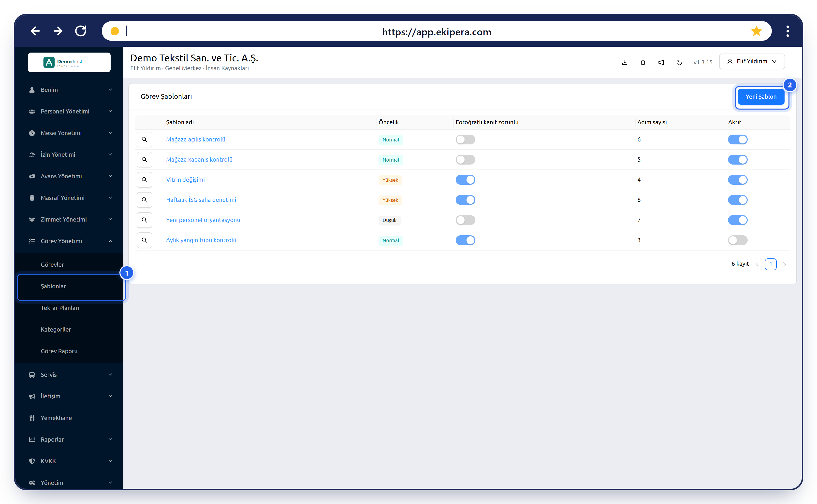Toggle dark mode moon icon
817x504 pixels.
[x=679, y=62]
